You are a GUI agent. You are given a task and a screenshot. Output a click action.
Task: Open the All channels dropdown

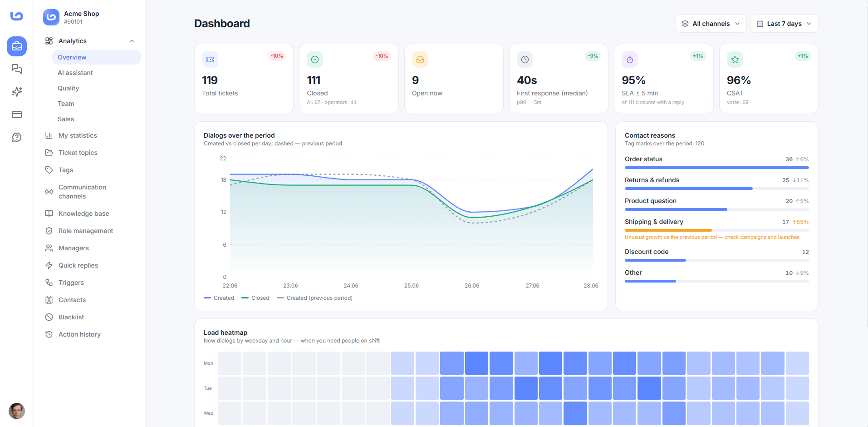pyautogui.click(x=711, y=24)
